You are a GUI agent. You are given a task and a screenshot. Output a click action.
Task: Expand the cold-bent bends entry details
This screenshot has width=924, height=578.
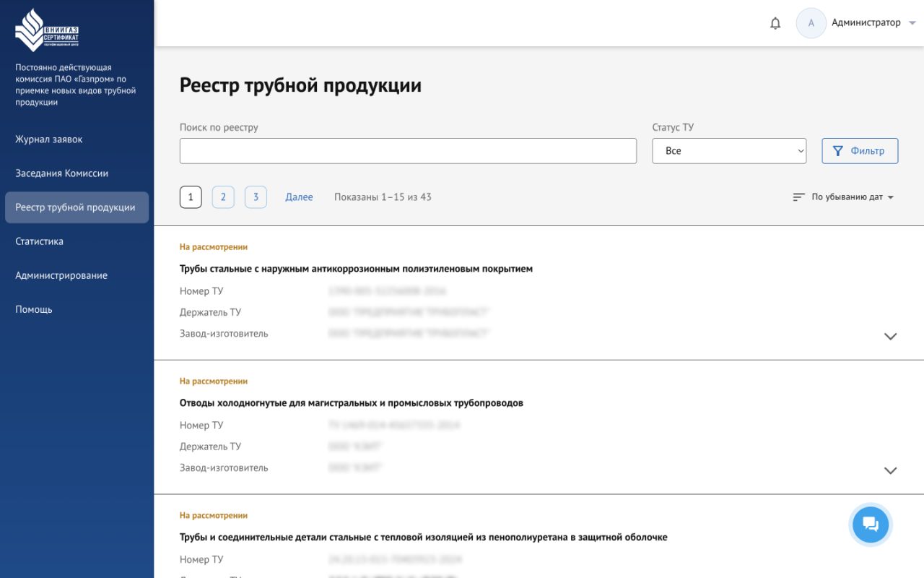coord(890,471)
